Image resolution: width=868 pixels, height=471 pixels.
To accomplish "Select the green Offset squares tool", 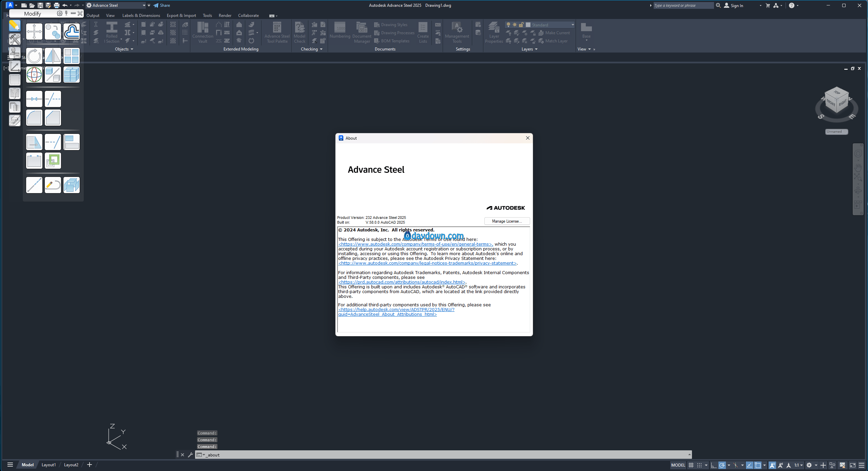I will coord(53,161).
